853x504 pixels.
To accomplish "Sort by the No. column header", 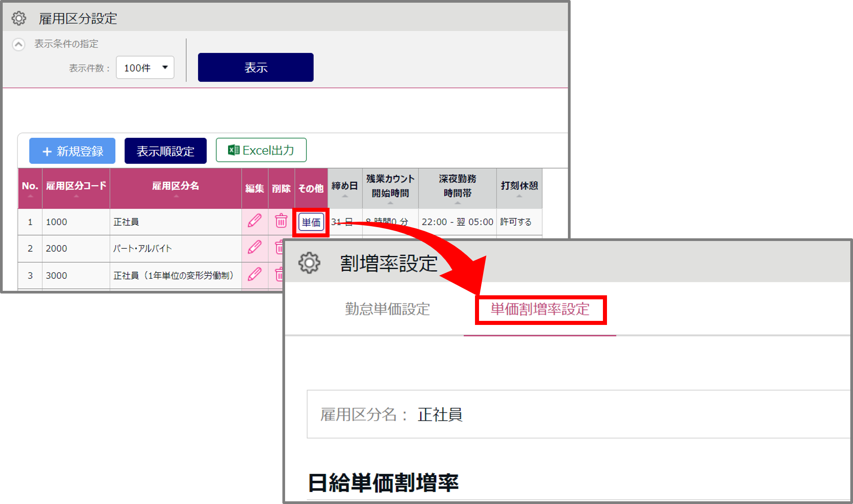I will [x=30, y=188].
